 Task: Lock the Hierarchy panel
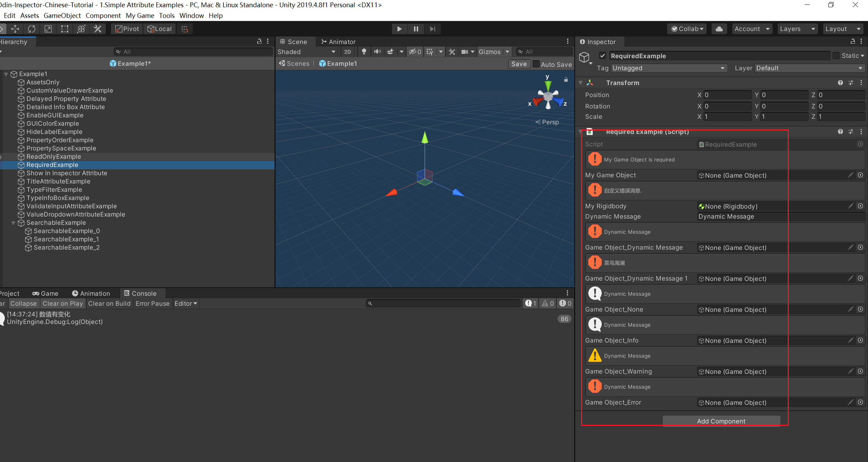(x=259, y=41)
